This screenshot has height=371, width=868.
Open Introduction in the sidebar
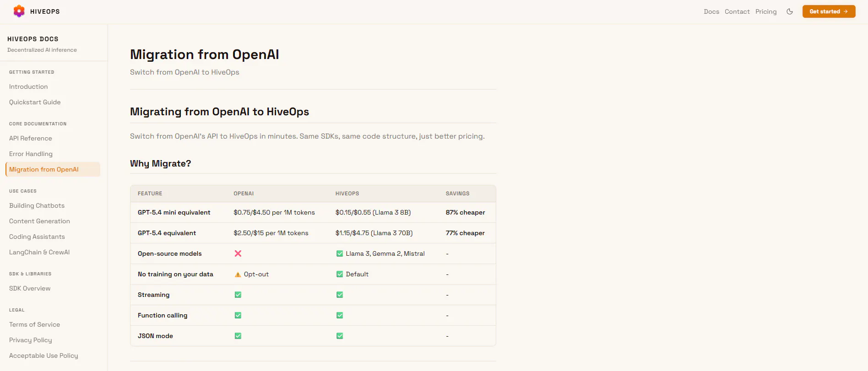[28, 86]
